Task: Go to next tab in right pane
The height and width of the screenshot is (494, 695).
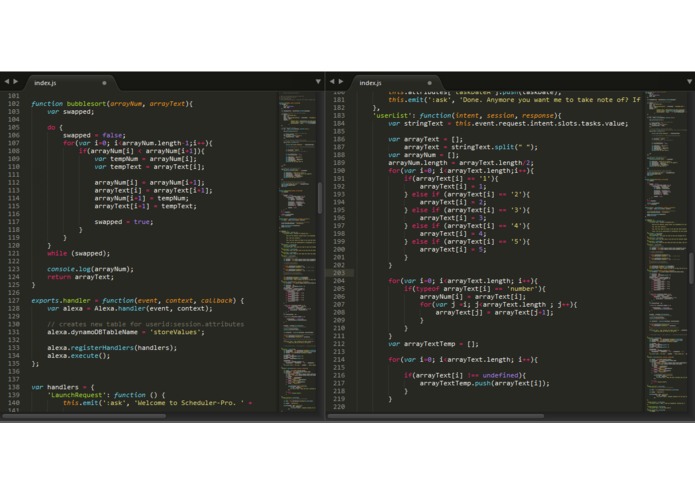Action: (341, 82)
